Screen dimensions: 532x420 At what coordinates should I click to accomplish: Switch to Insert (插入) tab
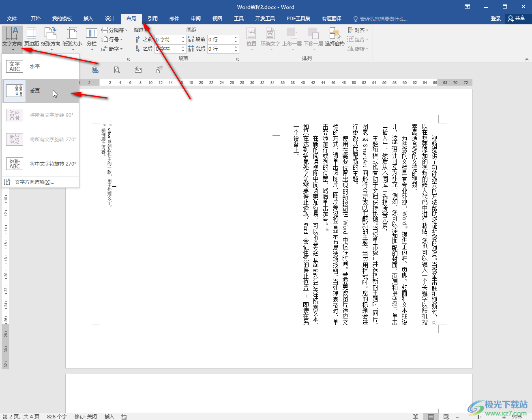coord(88,19)
